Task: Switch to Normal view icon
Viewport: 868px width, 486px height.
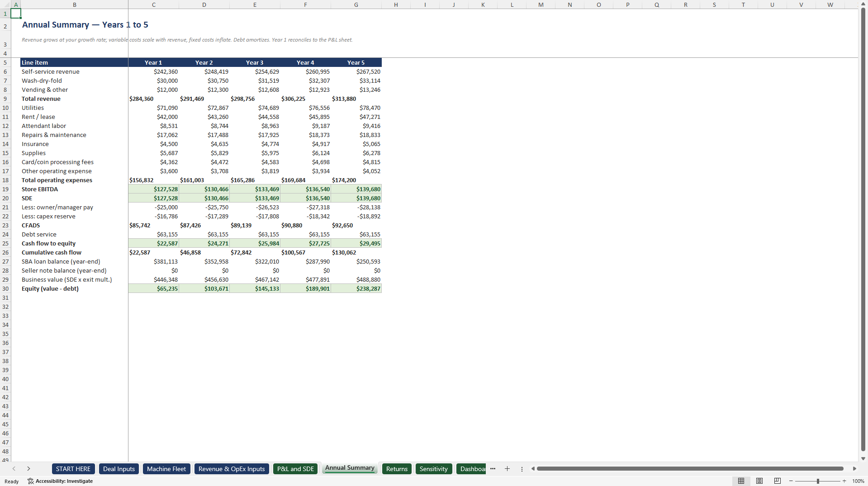Action: 741,481
